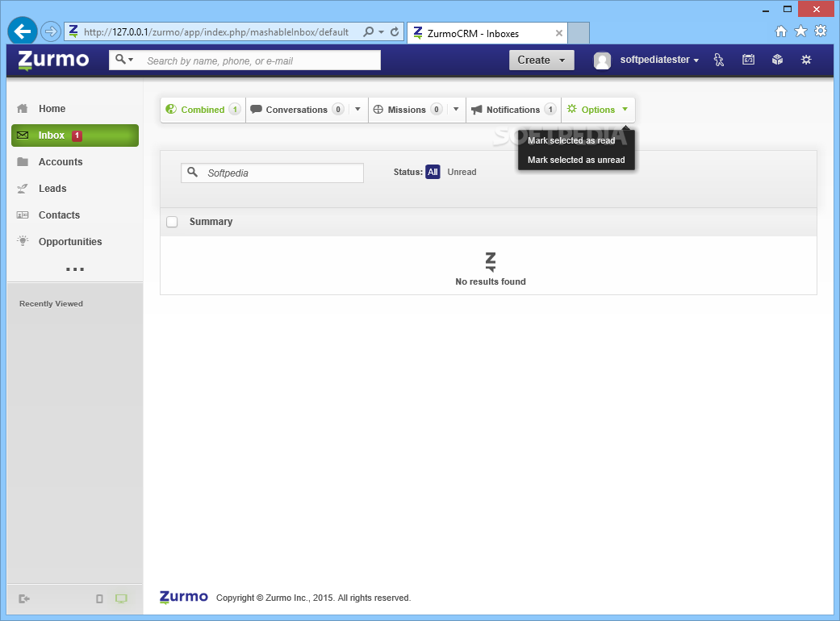The width and height of the screenshot is (840, 621).
Task: Open the global search scope dropdown
Action: coord(124,60)
